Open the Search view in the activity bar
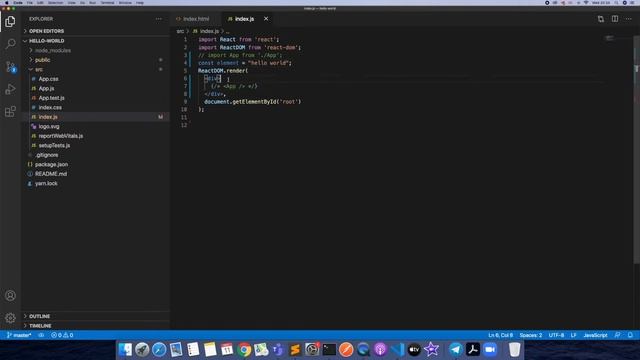The image size is (640, 360). tap(10, 43)
